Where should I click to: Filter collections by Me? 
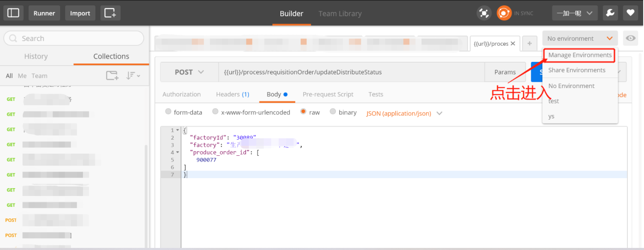click(22, 76)
